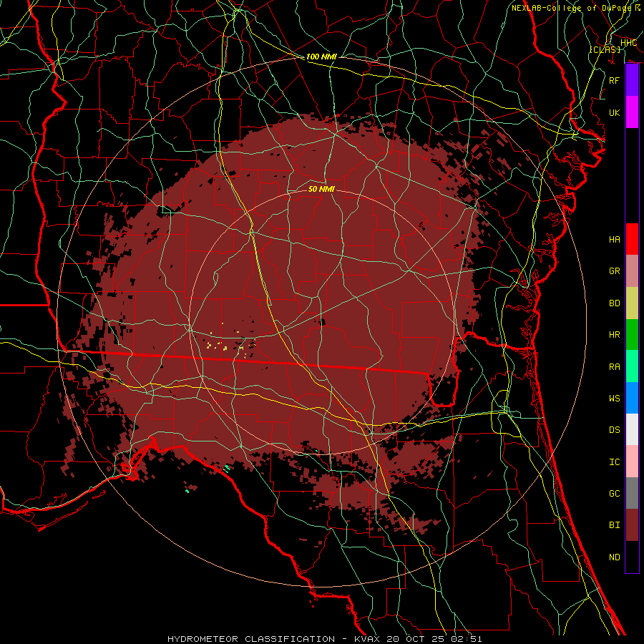The width and height of the screenshot is (644, 644).
Task: Click the HA legend label
Action: 615,240
